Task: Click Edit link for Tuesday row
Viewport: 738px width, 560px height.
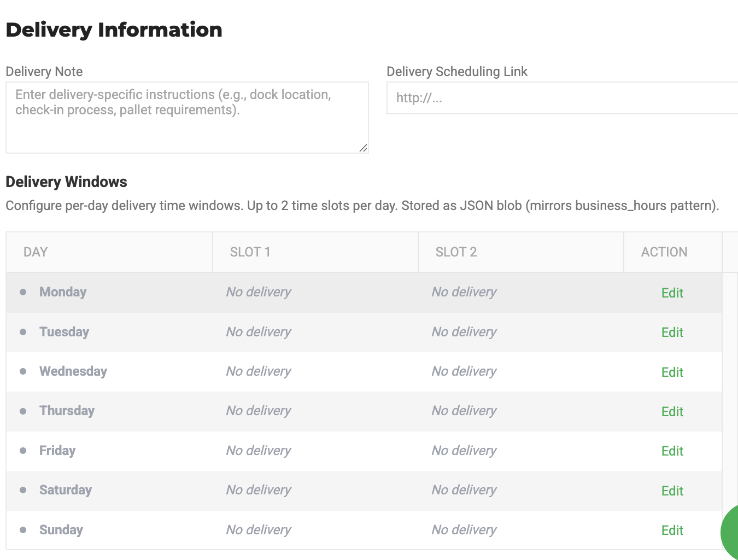Action: [672, 332]
